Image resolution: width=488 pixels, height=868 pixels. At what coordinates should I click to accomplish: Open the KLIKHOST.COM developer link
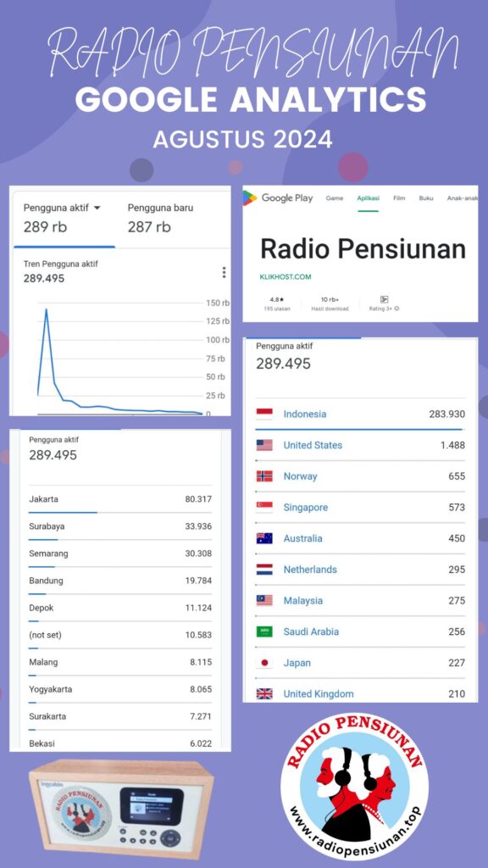point(286,277)
